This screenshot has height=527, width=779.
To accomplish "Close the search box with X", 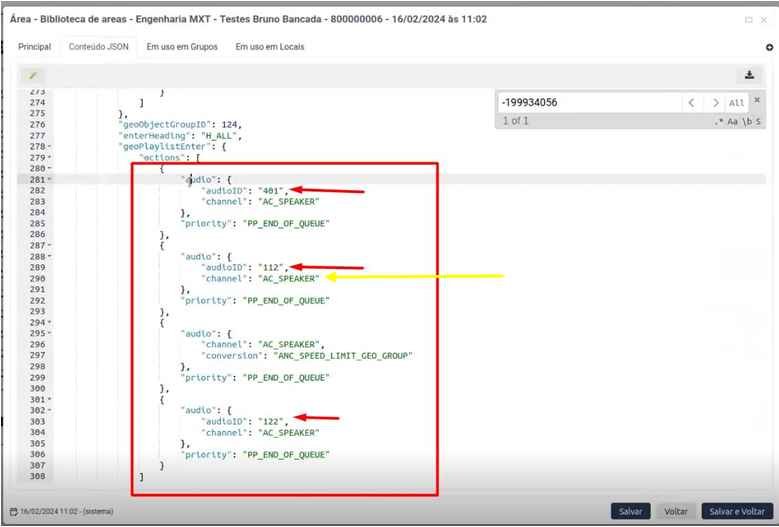I will tap(757, 101).
